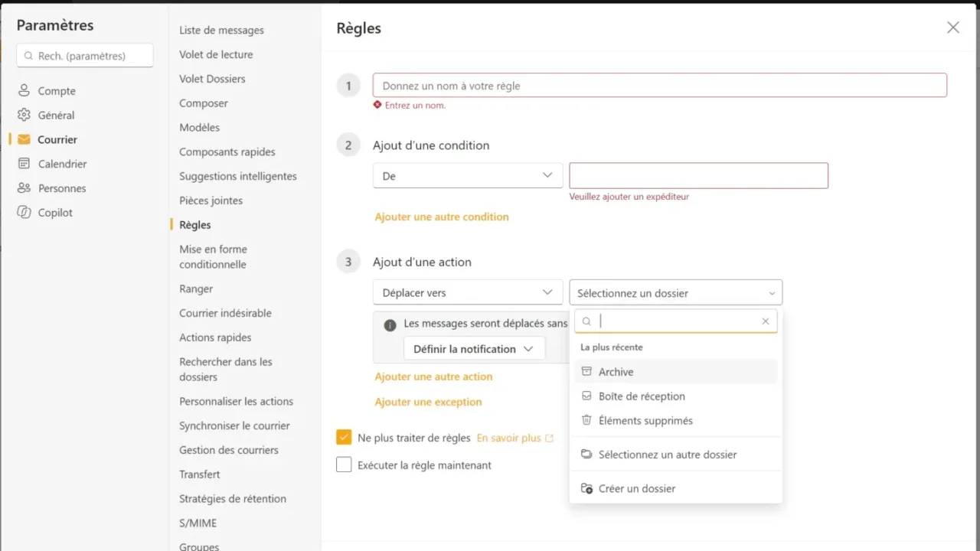The width and height of the screenshot is (980, 551).
Task: Open Courrier indésirable settings
Action: tap(226, 313)
